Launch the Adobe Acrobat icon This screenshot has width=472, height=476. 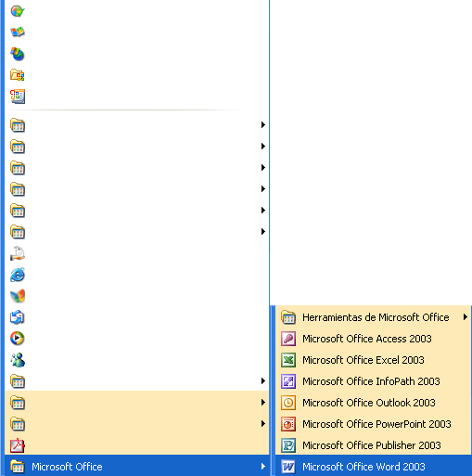18,445
